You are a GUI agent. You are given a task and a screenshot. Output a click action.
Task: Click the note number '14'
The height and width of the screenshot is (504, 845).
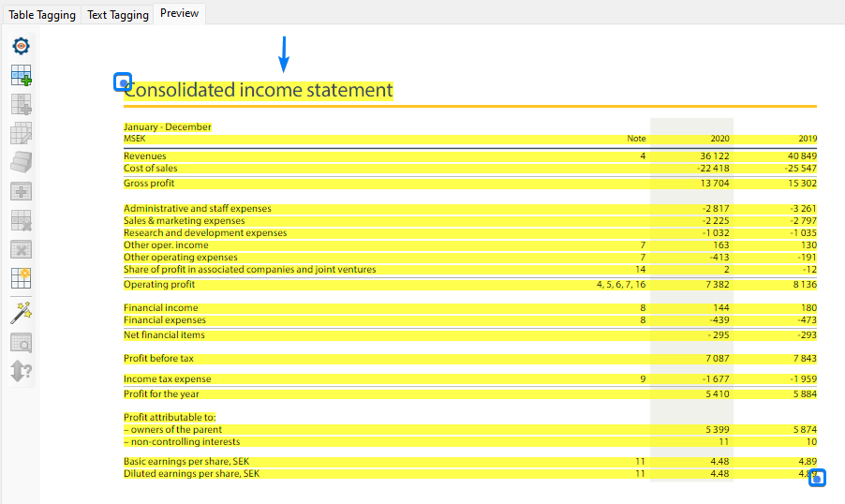point(640,270)
